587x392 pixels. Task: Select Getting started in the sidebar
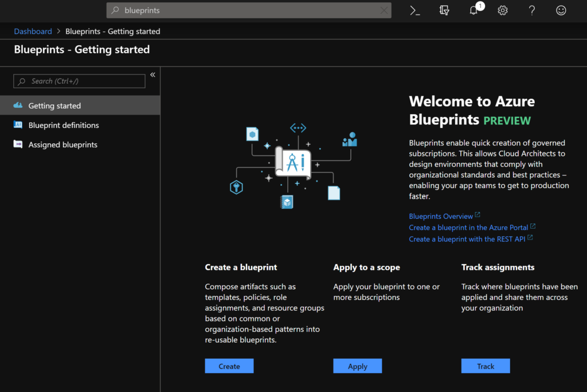[80, 105]
